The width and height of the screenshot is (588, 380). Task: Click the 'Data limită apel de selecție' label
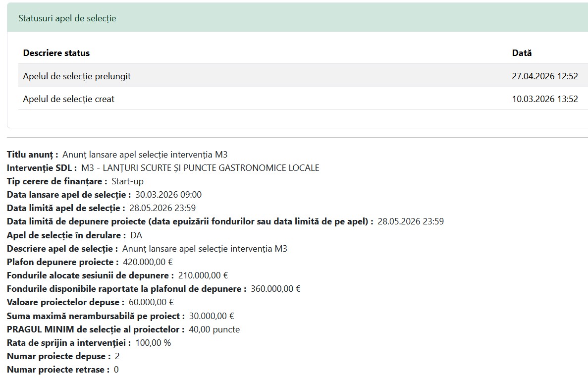point(66,208)
